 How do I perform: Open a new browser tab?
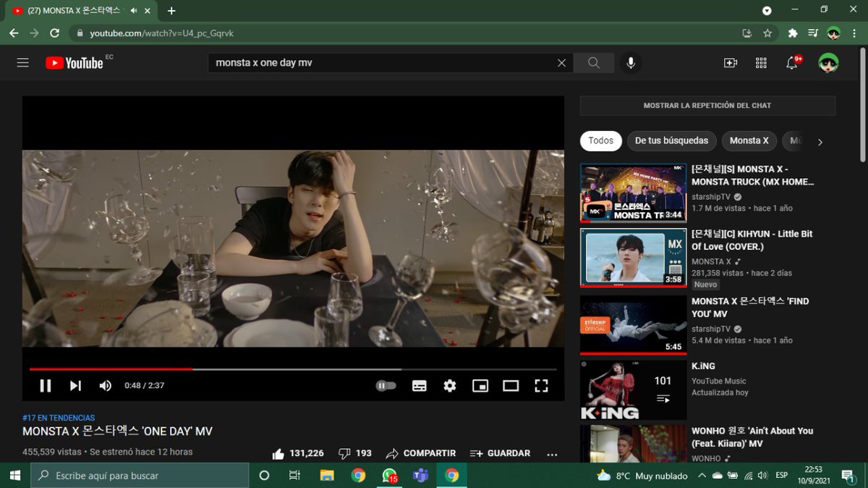click(x=171, y=11)
